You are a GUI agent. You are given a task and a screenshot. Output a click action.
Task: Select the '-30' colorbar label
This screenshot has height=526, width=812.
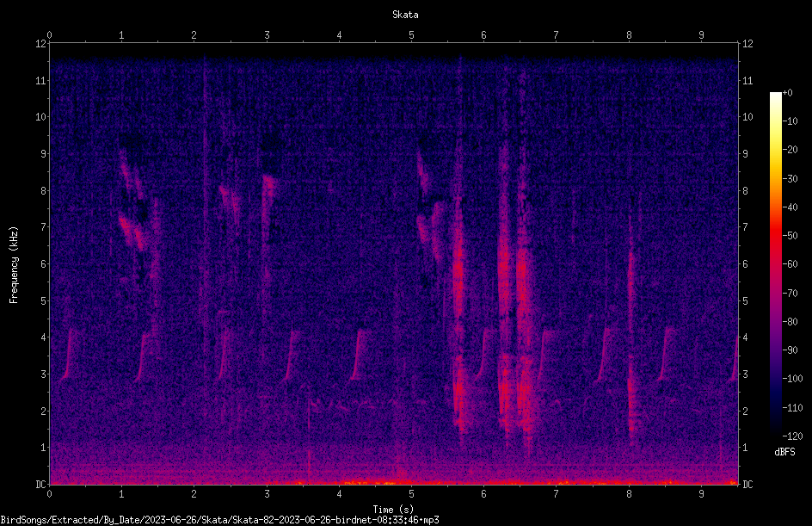[x=790, y=179]
